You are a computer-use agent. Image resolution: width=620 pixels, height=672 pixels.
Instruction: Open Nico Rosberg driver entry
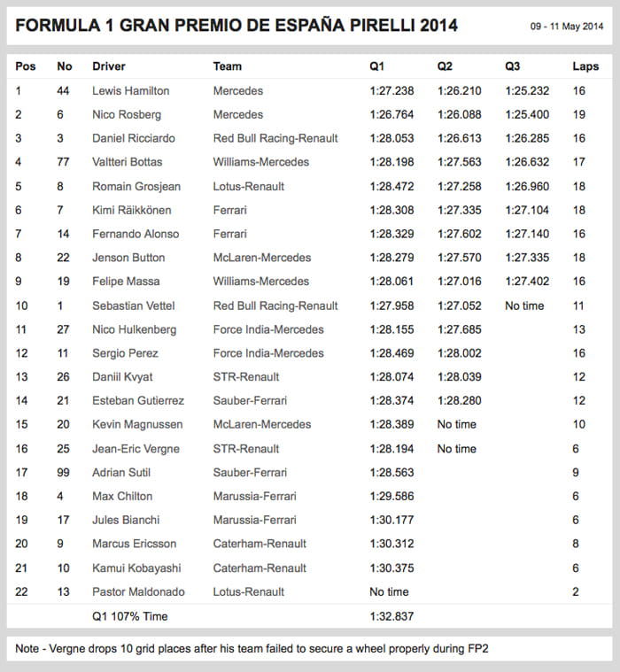point(127,115)
